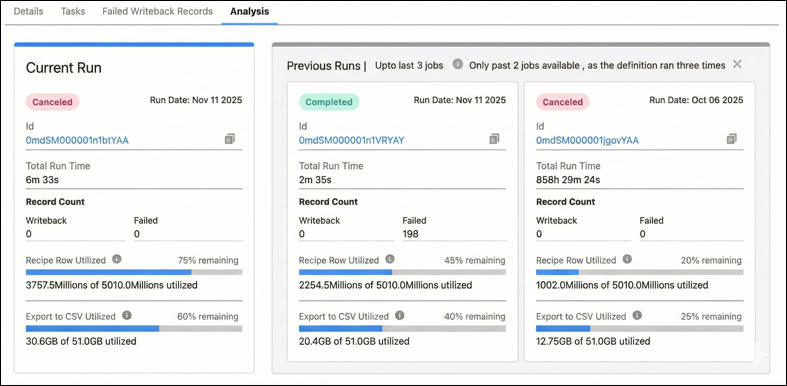Image resolution: width=787 pixels, height=386 pixels.
Task: Switch to the Details tab
Action: [28, 11]
